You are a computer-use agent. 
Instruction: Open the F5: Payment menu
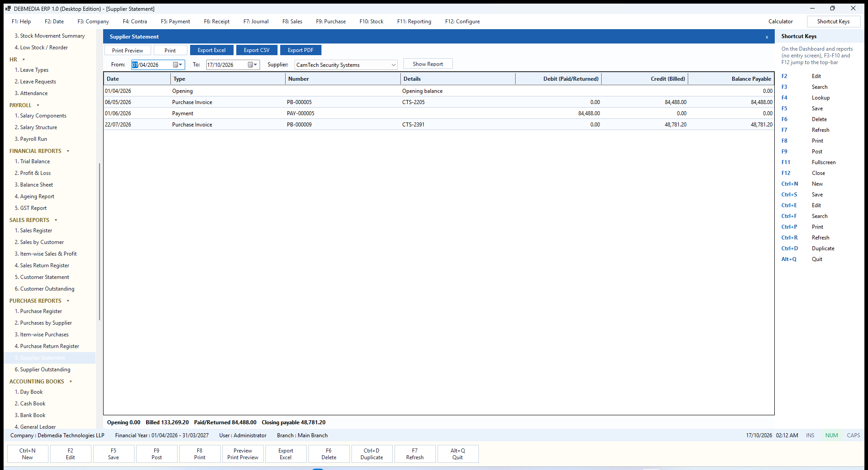pyautogui.click(x=175, y=22)
